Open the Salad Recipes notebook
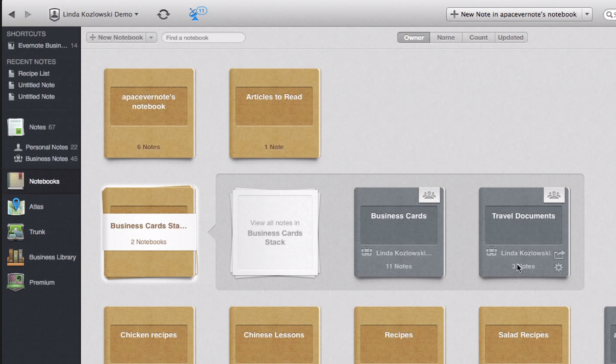The width and height of the screenshot is (616, 364). tap(524, 335)
